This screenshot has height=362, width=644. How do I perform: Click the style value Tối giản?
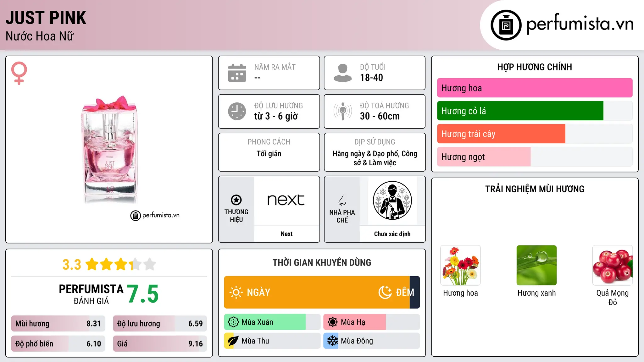tap(269, 154)
